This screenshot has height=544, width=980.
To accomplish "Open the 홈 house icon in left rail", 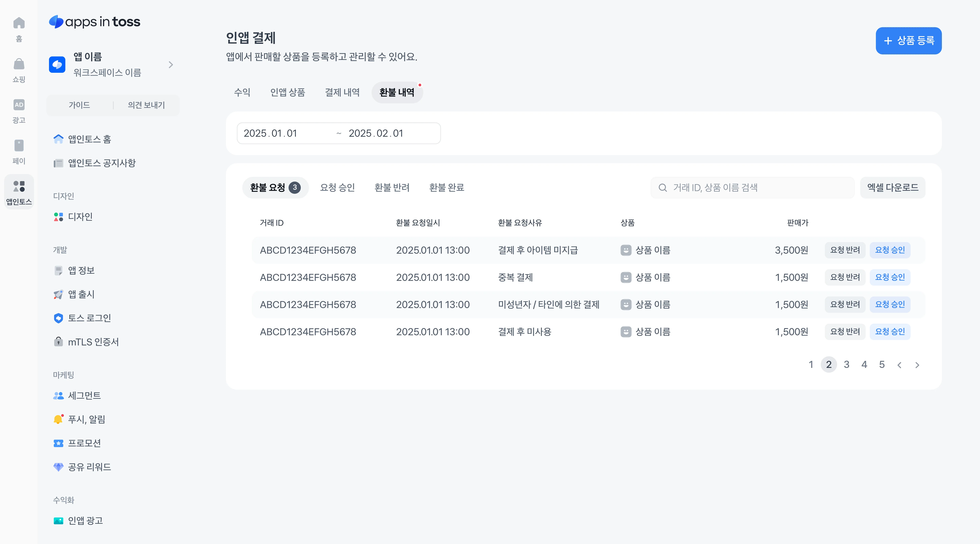I will tap(19, 23).
